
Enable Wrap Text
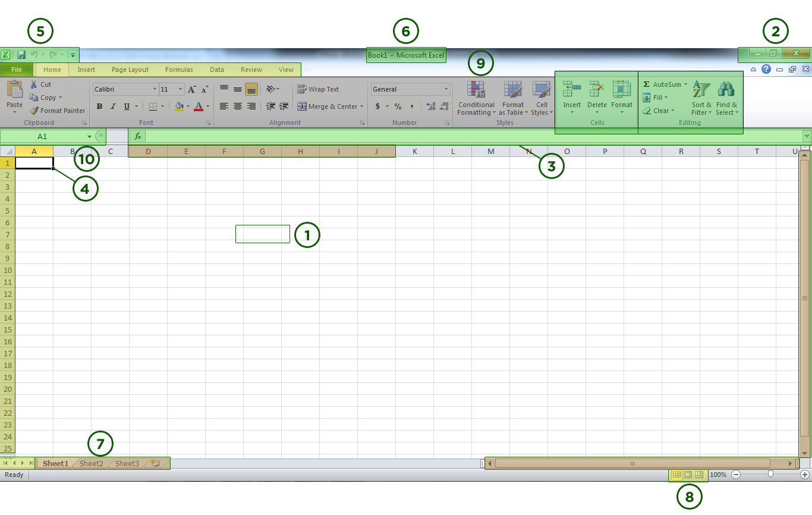tap(318, 89)
